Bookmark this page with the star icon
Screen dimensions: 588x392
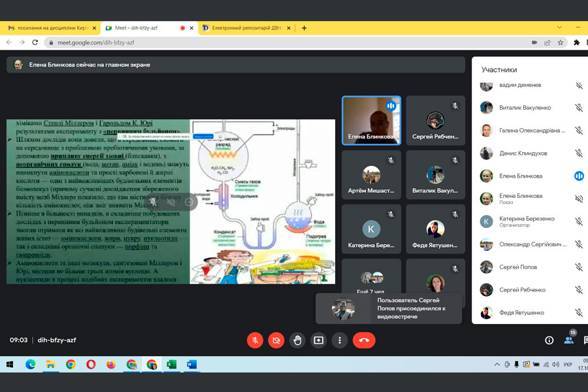tap(561, 42)
